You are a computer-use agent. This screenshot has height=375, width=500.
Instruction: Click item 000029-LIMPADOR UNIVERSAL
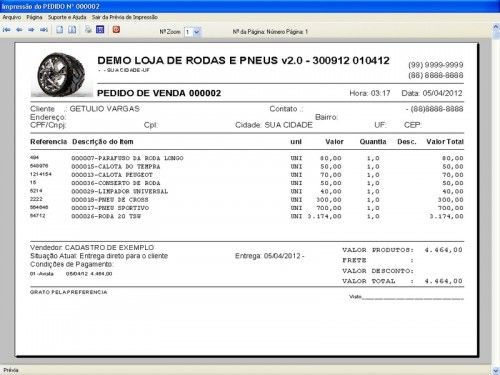click(x=120, y=191)
